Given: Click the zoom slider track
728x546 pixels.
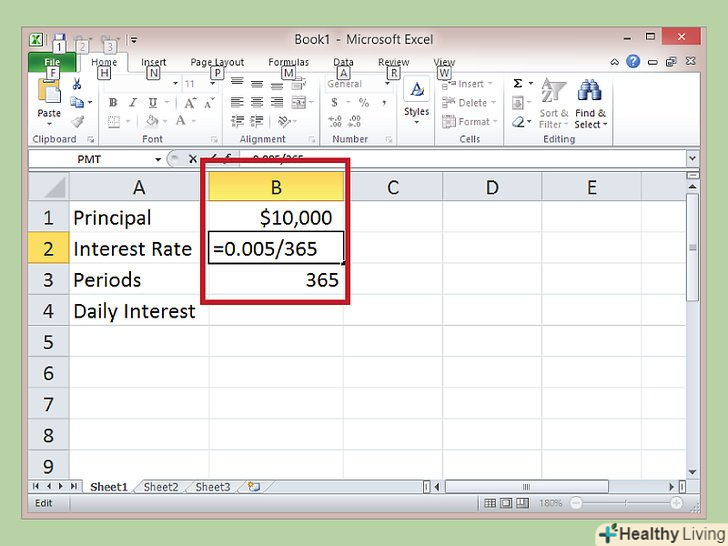Looking at the screenshot, I should (626, 503).
